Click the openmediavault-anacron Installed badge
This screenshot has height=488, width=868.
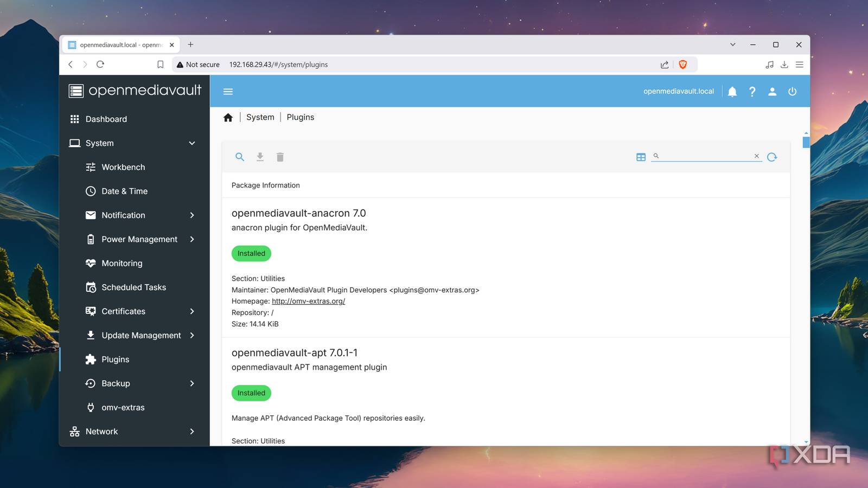click(251, 254)
